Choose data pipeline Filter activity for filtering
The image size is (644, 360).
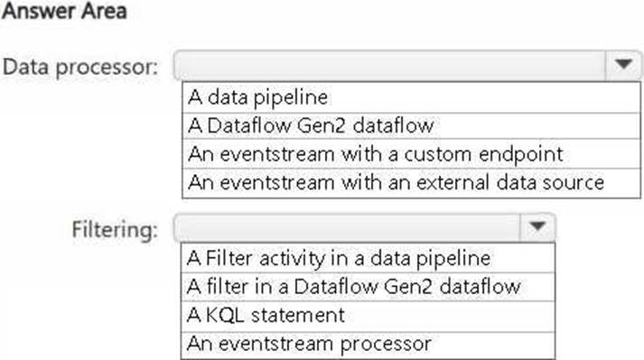click(368, 258)
